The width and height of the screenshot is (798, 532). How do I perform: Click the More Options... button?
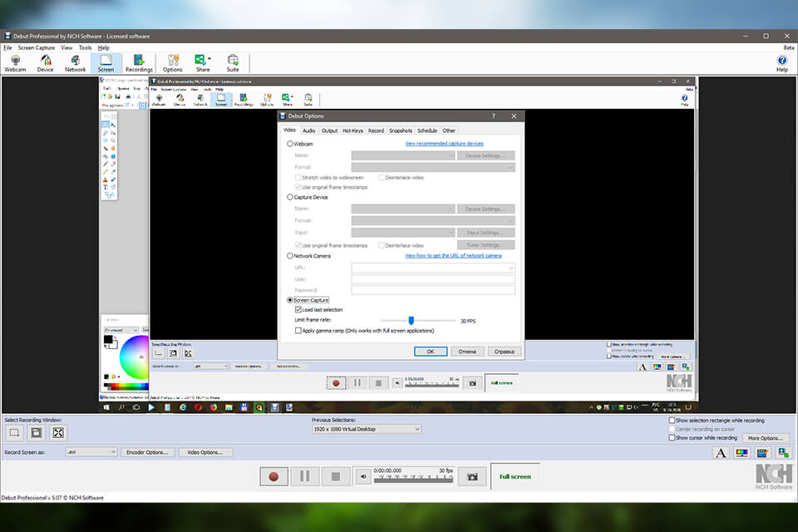(x=766, y=438)
